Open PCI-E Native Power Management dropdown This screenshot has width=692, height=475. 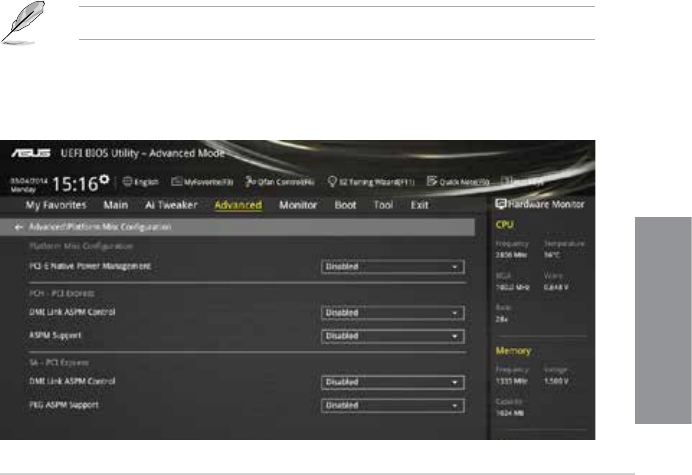click(393, 267)
